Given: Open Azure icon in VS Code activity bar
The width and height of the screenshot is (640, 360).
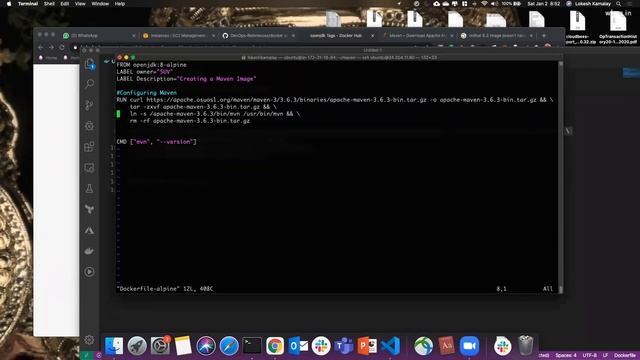Looking at the screenshot, I should [89, 231].
